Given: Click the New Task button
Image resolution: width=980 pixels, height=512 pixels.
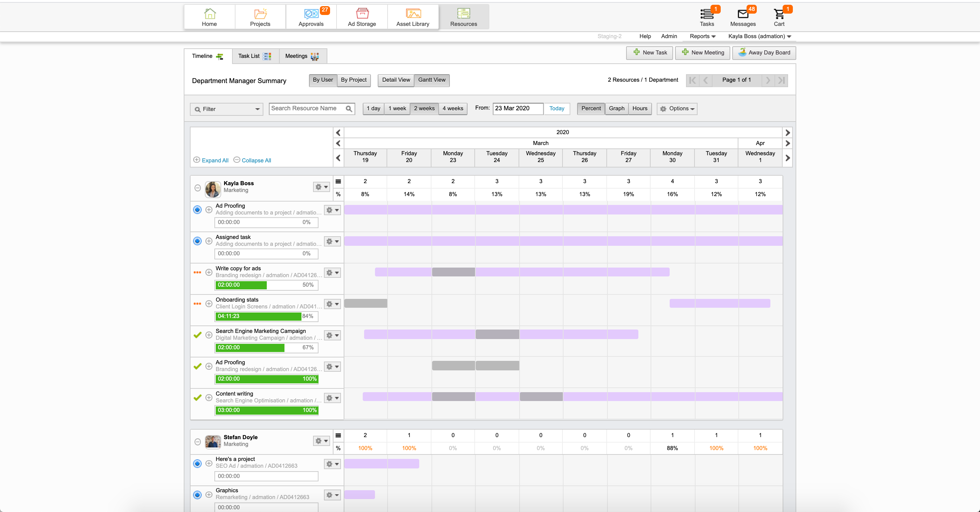Looking at the screenshot, I should coord(649,52).
